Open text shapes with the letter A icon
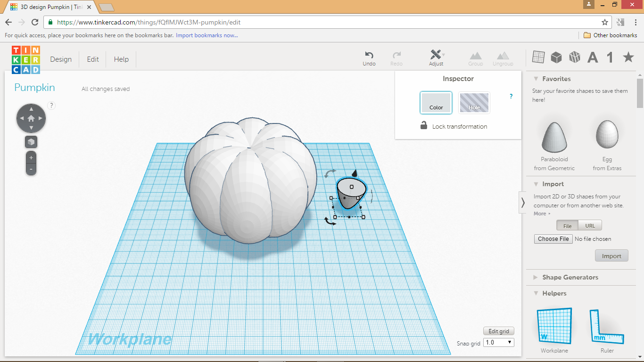Viewport: 644px width, 362px height. pos(592,57)
